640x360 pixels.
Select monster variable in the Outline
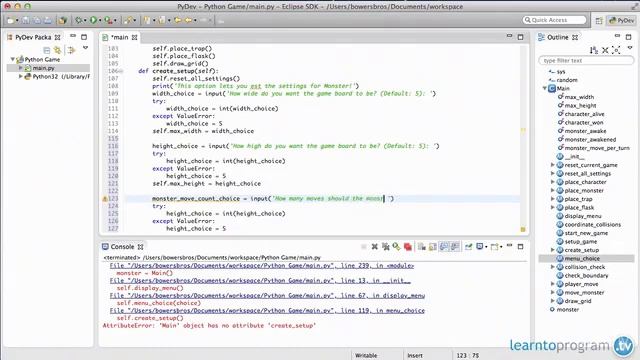[x=568, y=309]
